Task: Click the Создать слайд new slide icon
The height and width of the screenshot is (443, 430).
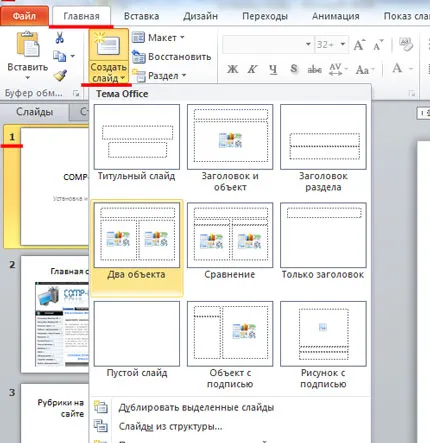Action: click(108, 44)
